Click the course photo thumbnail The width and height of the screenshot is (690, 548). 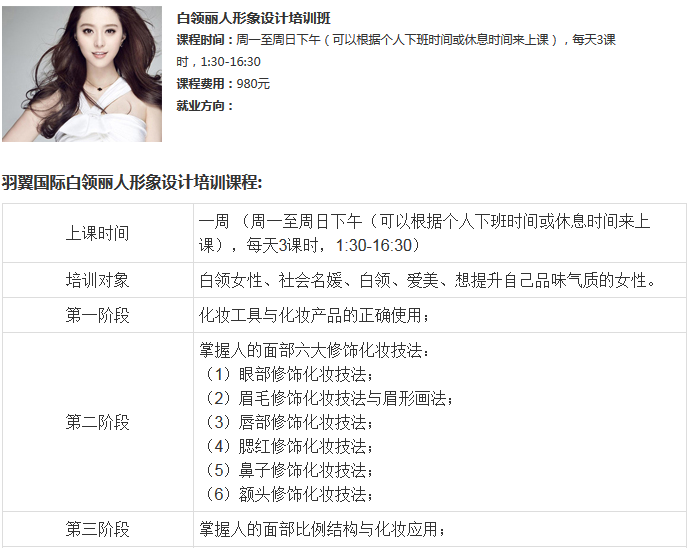pyautogui.click(x=82, y=74)
